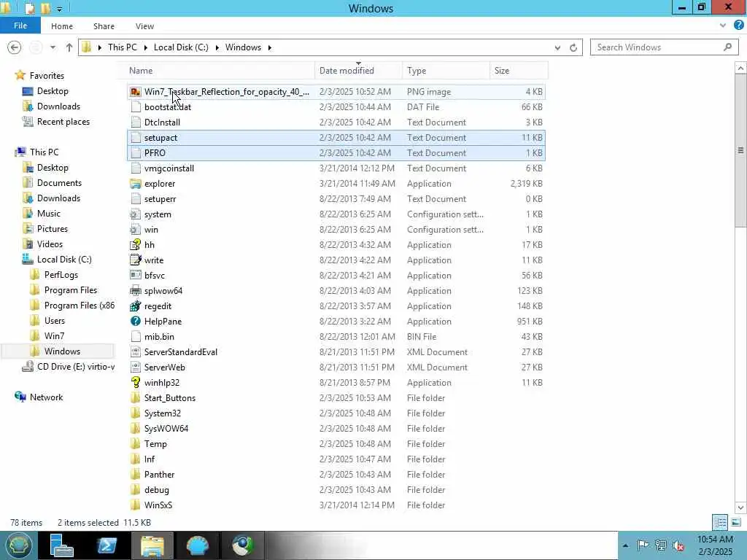Click the Search Windows box

pyautogui.click(x=664, y=47)
